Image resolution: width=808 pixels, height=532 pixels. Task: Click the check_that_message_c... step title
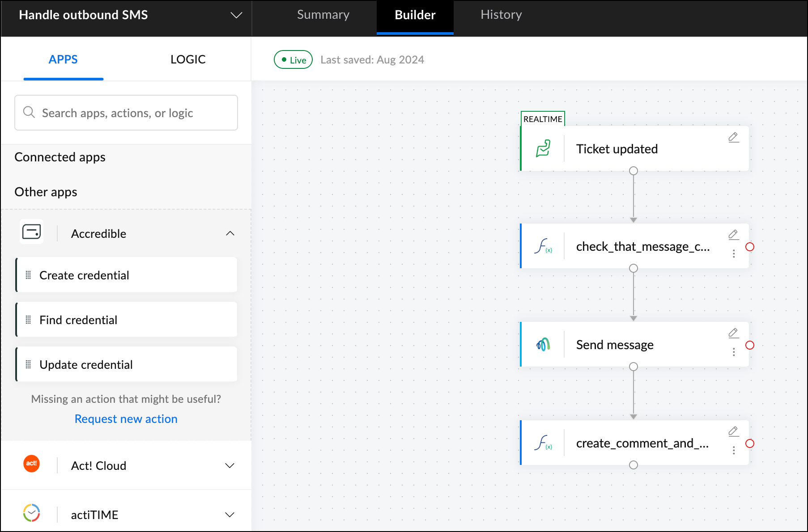(x=643, y=246)
